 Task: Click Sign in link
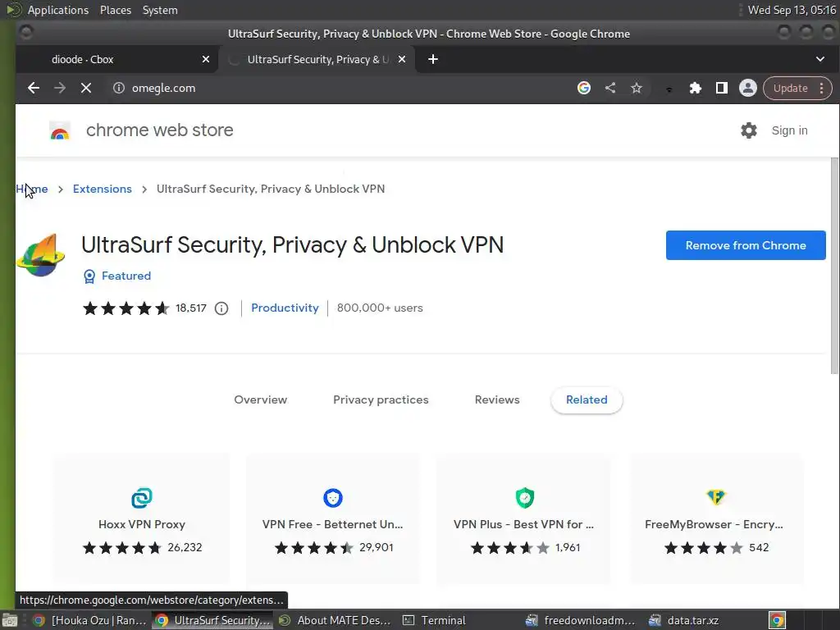(790, 130)
